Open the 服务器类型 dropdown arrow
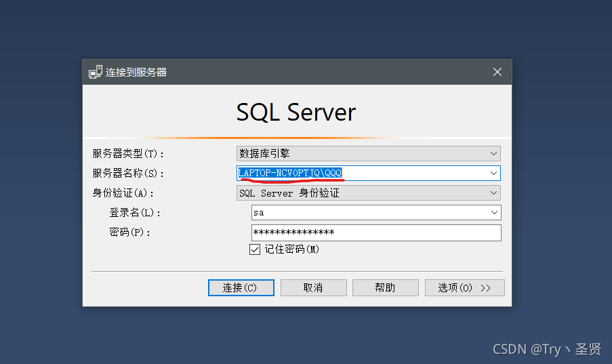 click(493, 153)
